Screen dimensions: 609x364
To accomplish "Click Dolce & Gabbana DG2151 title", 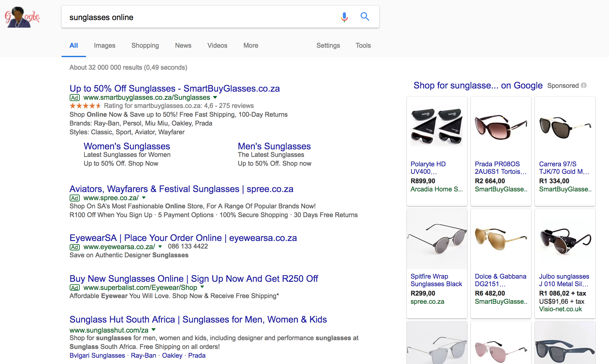I will pyautogui.click(x=501, y=280).
